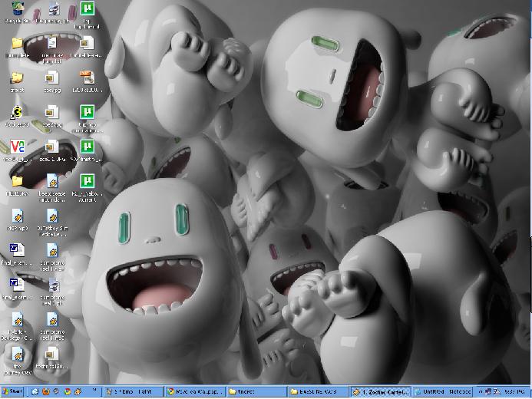Select 'the journey' audio file icon
The height and width of the screenshot is (399, 532).
18,361
